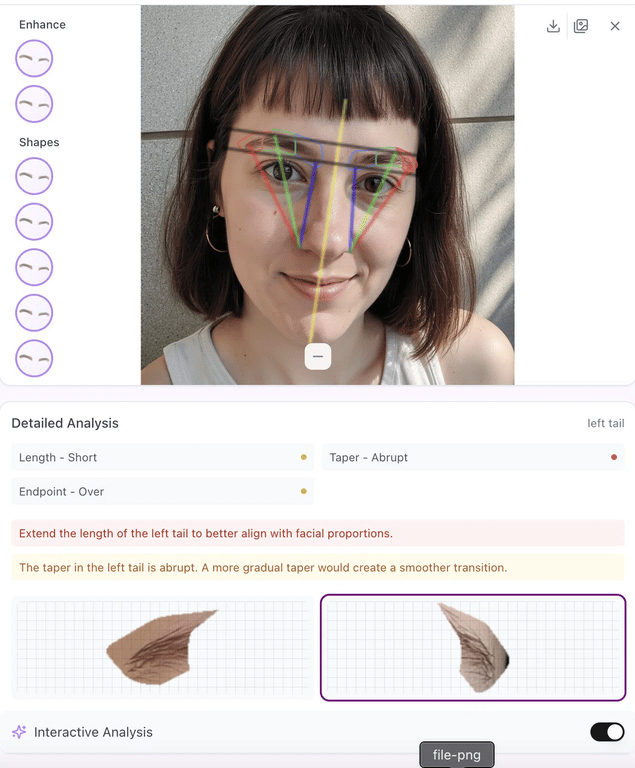The width and height of the screenshot is (635, 768).
Task: Select the first Enhance eyebrow preset
Action: coord(34,58)
